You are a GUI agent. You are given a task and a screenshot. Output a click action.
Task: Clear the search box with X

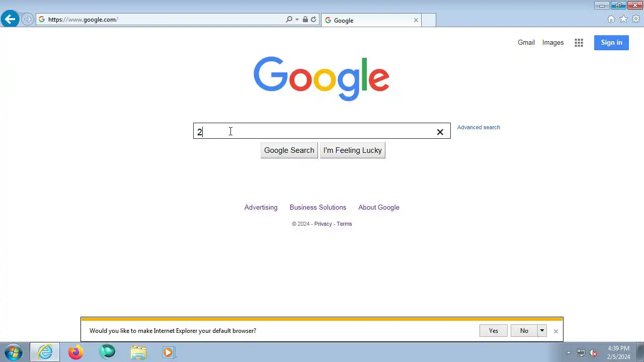click(440, 132)
